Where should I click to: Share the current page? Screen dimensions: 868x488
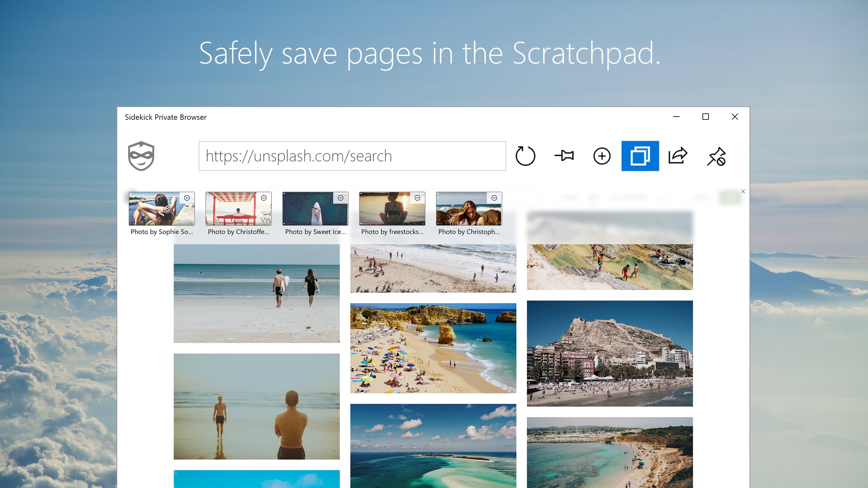(x=678, y=156)
